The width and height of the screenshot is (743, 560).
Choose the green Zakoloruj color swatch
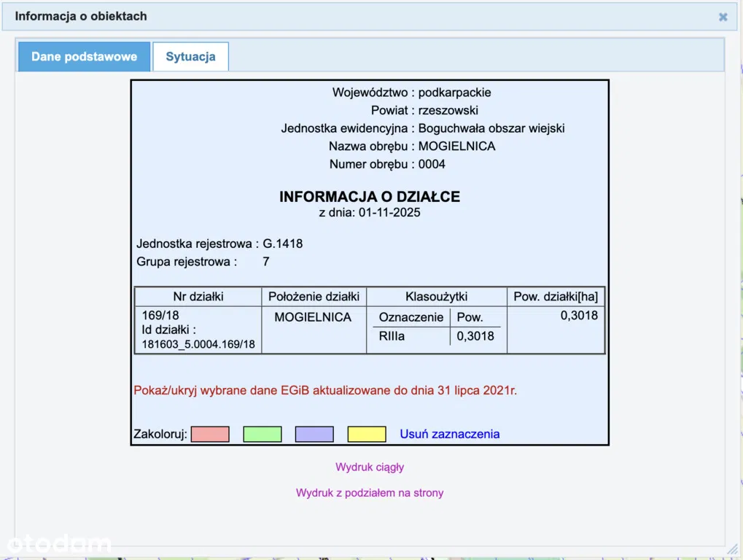click(x=262, y=434)
